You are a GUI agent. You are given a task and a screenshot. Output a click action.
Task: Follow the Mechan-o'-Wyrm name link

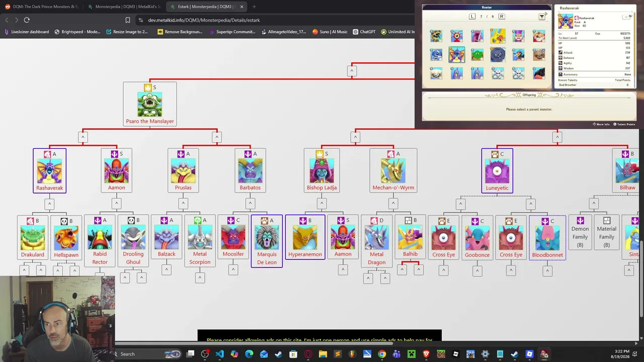tap(393, 188)
